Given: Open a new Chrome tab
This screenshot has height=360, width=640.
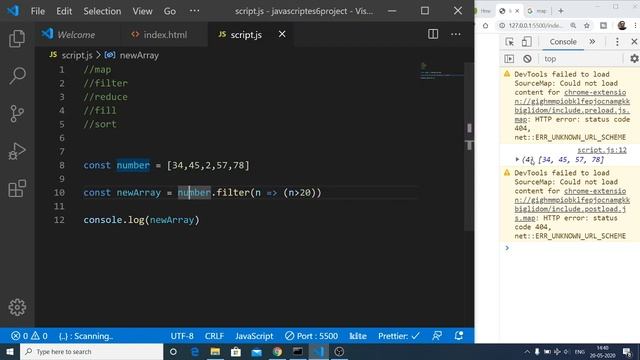Looking at the screenshot, I should (560, 11).
